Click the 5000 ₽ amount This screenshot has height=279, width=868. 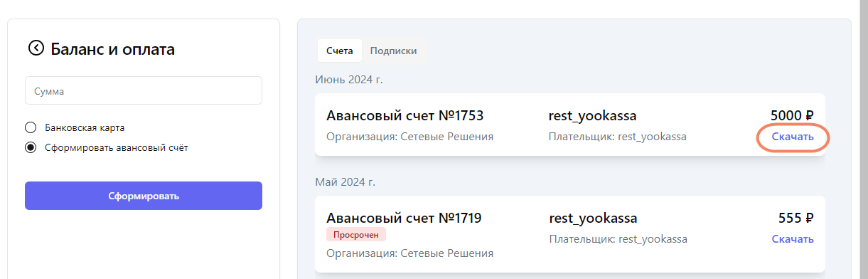tap(792, 115)
